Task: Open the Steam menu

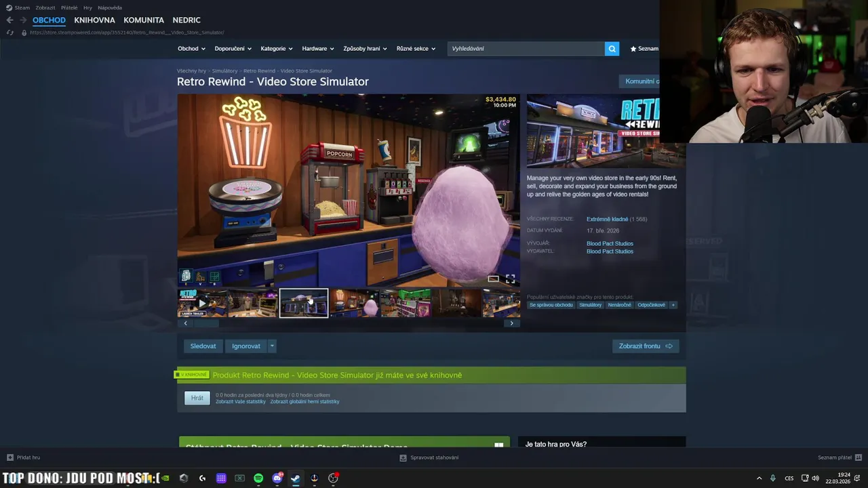Action: tap(18, 7)
